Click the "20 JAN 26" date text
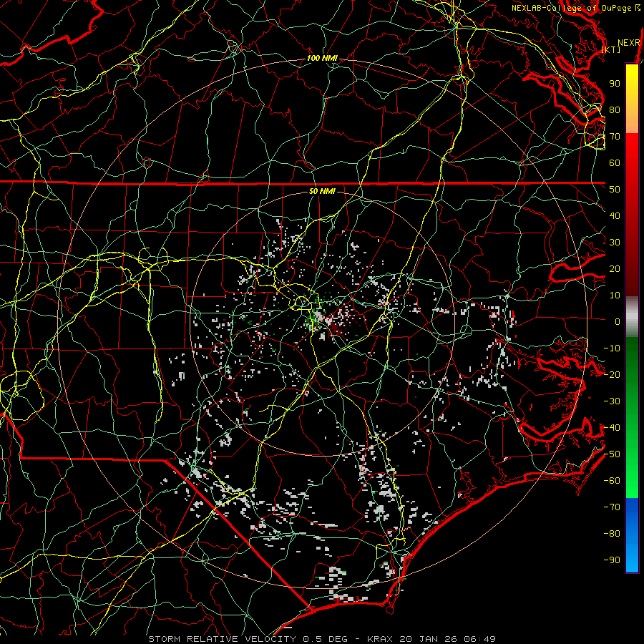The width and height of the screenshot is (644, 644). (x=429, y=639)
